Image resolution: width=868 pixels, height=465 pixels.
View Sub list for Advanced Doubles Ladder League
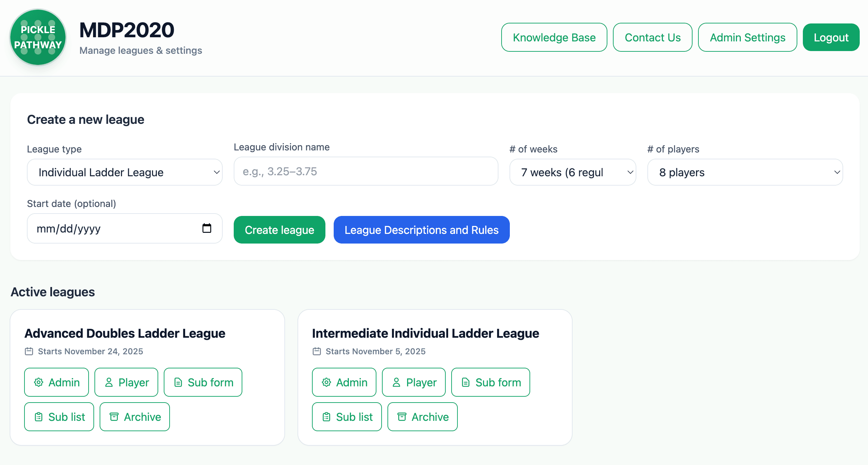point(59,417)
